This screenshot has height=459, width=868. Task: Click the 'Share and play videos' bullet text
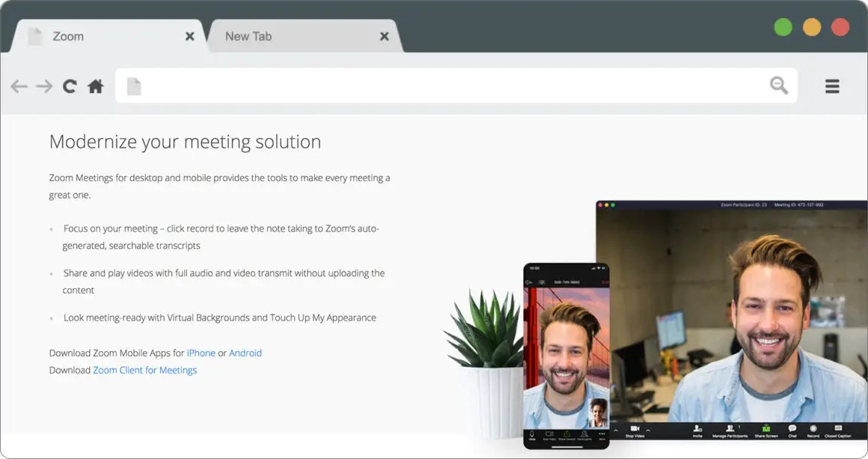pyautogui.click(x=224, y=282)
